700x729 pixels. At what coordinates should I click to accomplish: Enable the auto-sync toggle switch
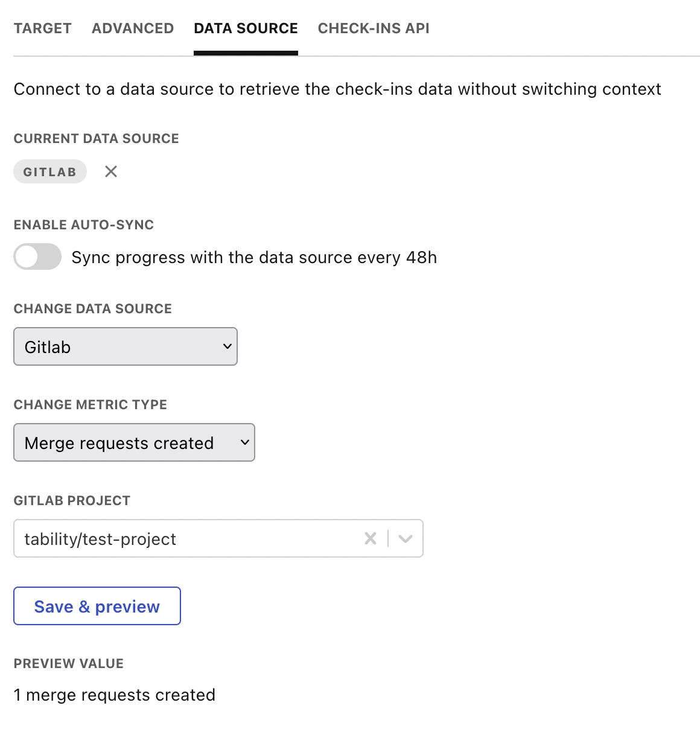pos(37,257)
